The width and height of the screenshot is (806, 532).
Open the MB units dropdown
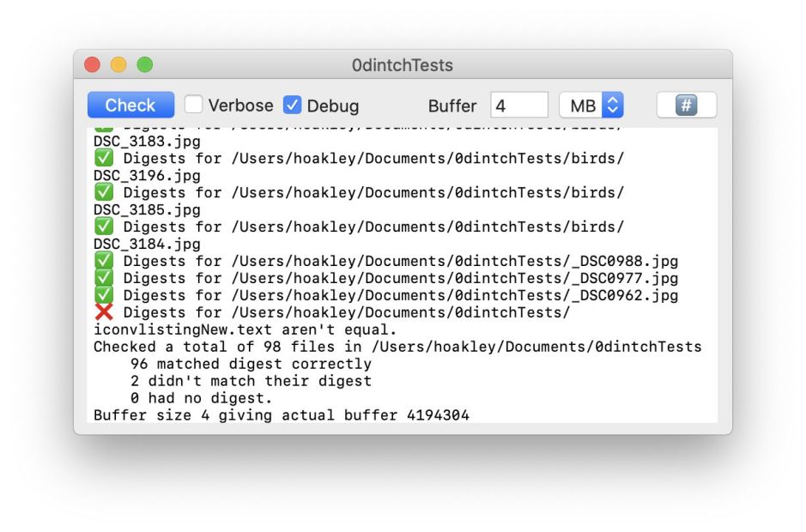coord(591,106)
